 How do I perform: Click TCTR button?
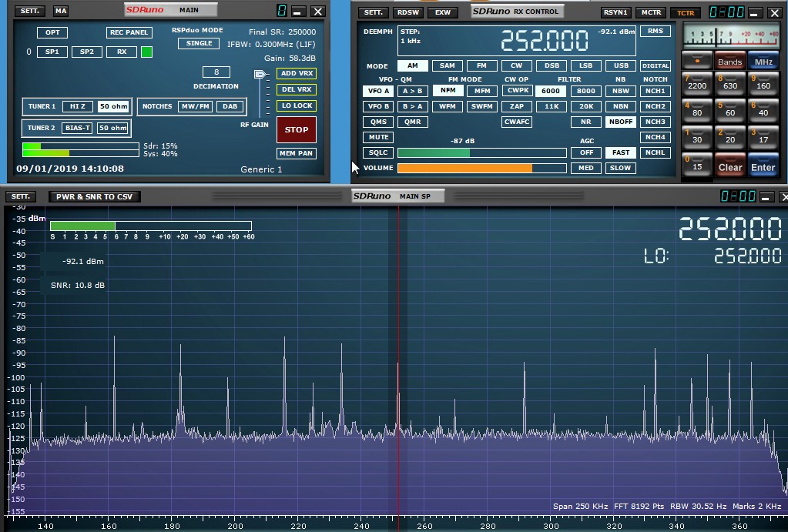(686, 12)
